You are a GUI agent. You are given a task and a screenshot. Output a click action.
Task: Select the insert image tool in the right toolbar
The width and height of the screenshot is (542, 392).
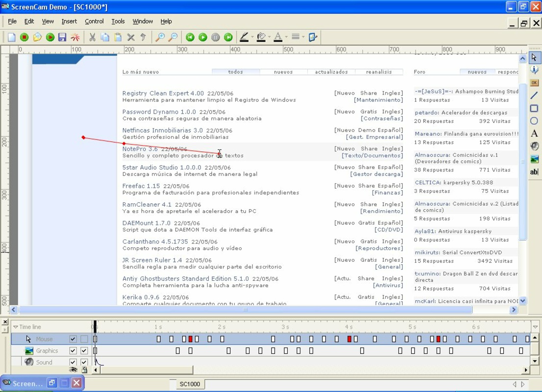[534, 159]
